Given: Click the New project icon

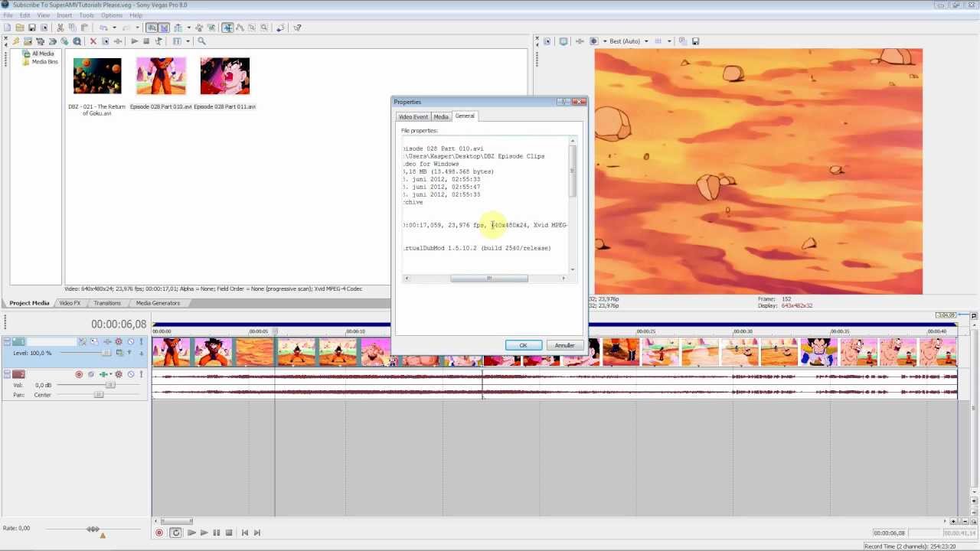Looking at the screenshot, I should (x=7, y=28).
